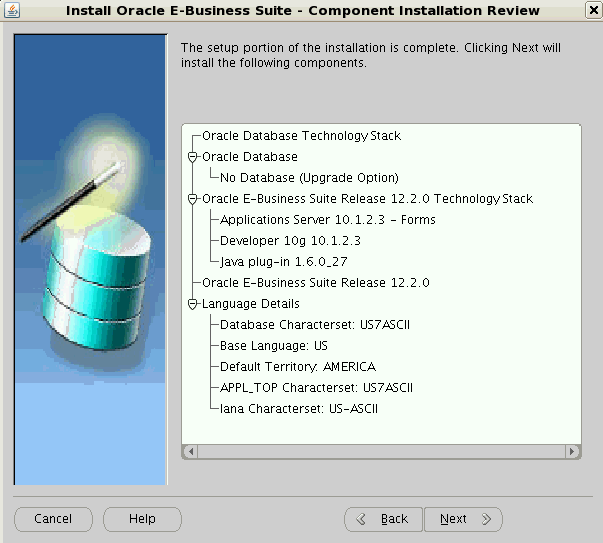This screenshot has width=603, height=543.
Task: Click the Java icon in the title bar
Action: click(12, 10)
